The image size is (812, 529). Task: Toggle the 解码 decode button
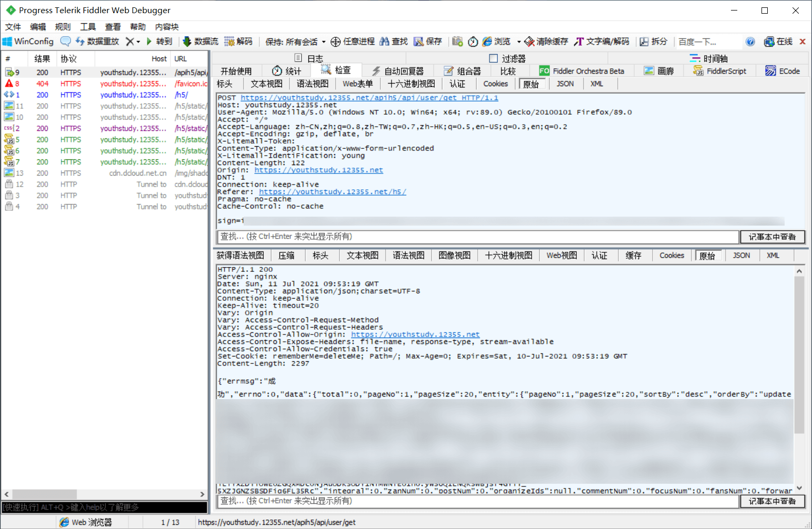(x=238, y=41)
